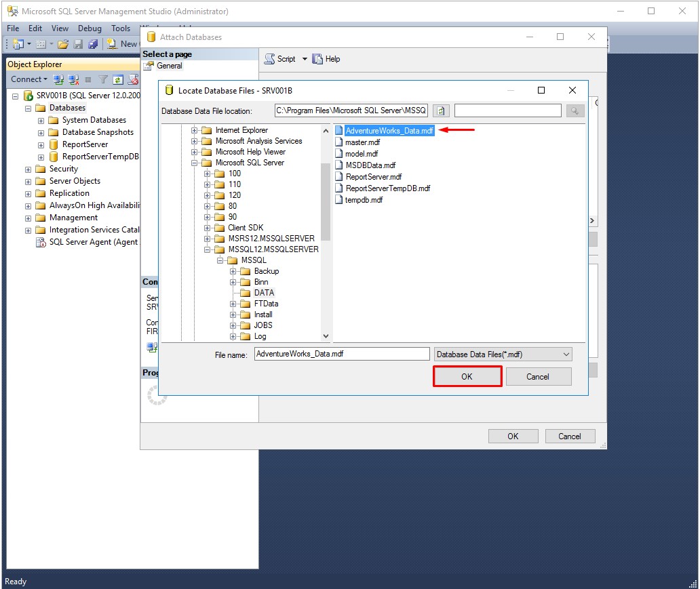Click the Script icon in Attach Databases
700x589 pixels.
tap(269, 59)
